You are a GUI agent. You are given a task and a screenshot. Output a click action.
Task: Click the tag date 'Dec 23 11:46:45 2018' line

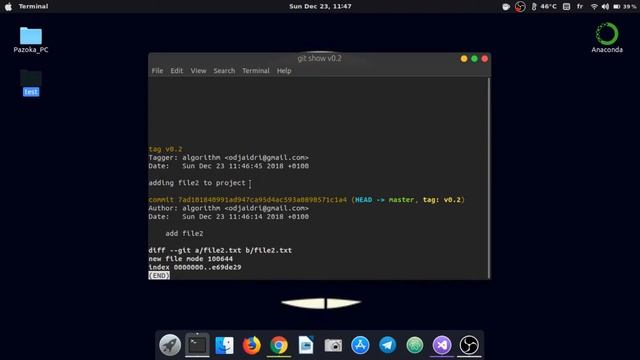(229, 166)
